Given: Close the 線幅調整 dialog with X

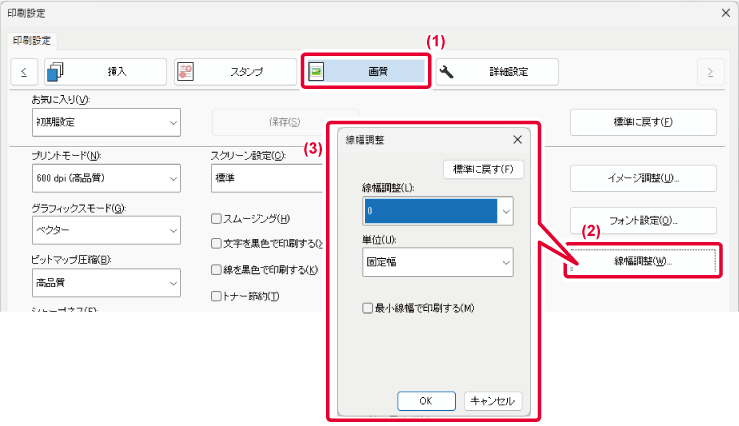Looking at the screenshot, I should pos(517,140).
